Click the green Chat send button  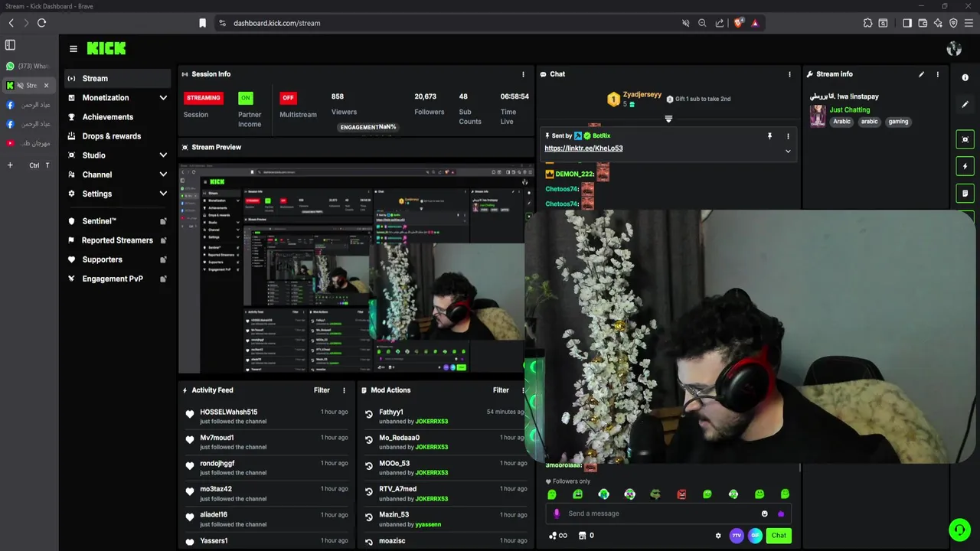(779, 536)
